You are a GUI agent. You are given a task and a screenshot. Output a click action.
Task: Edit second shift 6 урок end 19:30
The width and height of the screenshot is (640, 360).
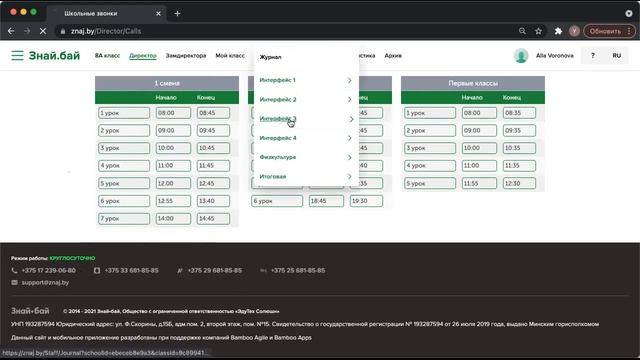[366, 201]
